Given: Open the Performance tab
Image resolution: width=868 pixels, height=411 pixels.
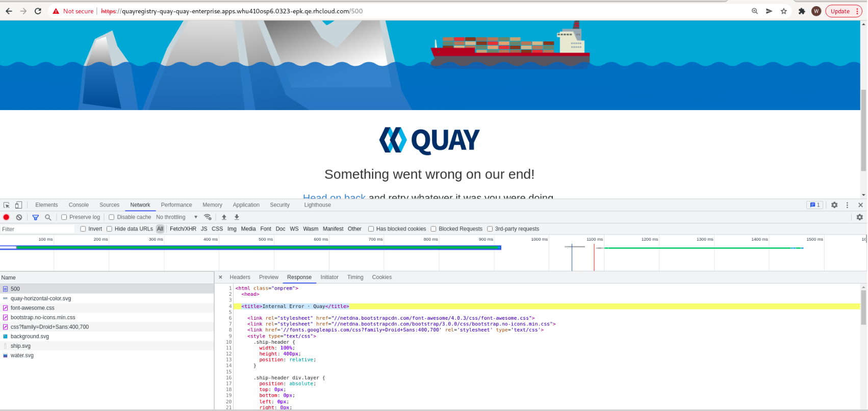Looking at the screenshot, I should point(176,205).
